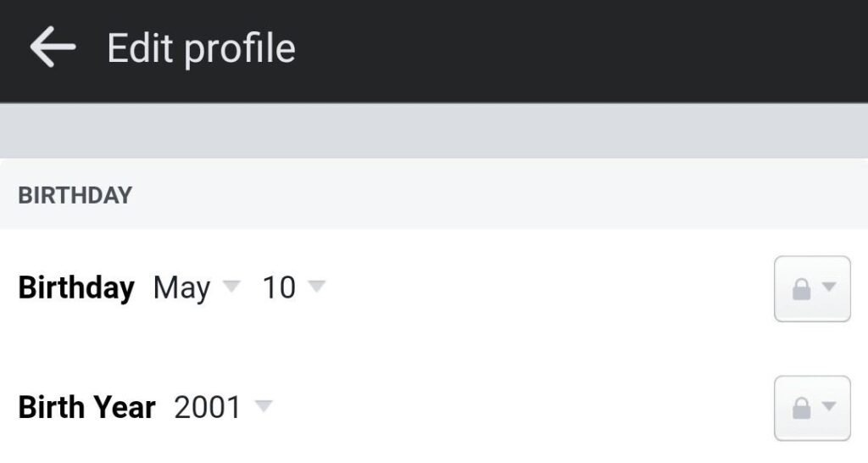Click the bold Birth Year label
Viewport: 868px width, 463px height.
click(x=86, y=408)
